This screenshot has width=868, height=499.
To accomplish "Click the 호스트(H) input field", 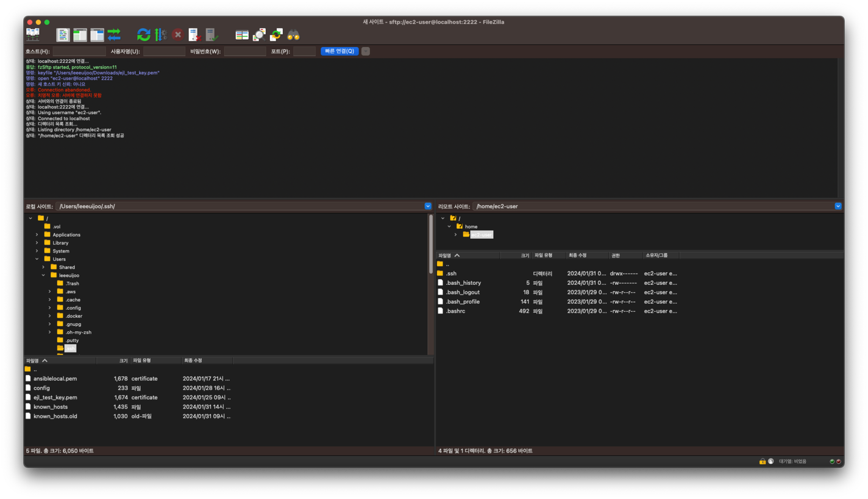I will (79, 51).
